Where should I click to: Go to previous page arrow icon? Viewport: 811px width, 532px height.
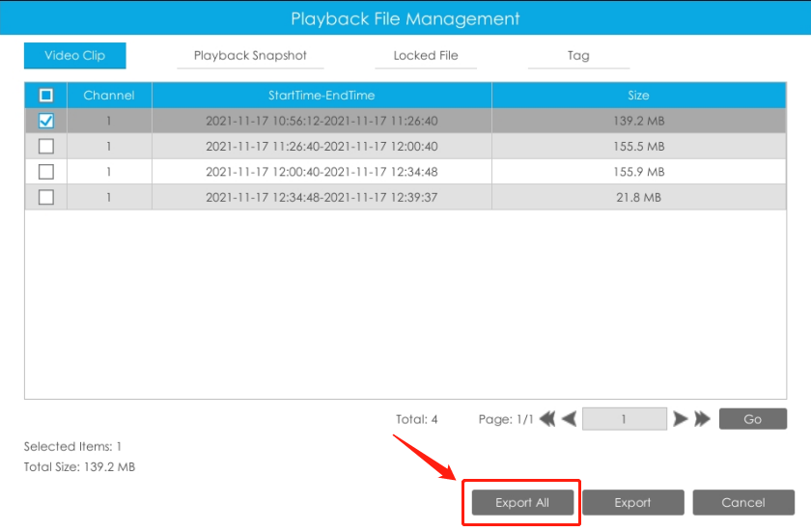569,419
